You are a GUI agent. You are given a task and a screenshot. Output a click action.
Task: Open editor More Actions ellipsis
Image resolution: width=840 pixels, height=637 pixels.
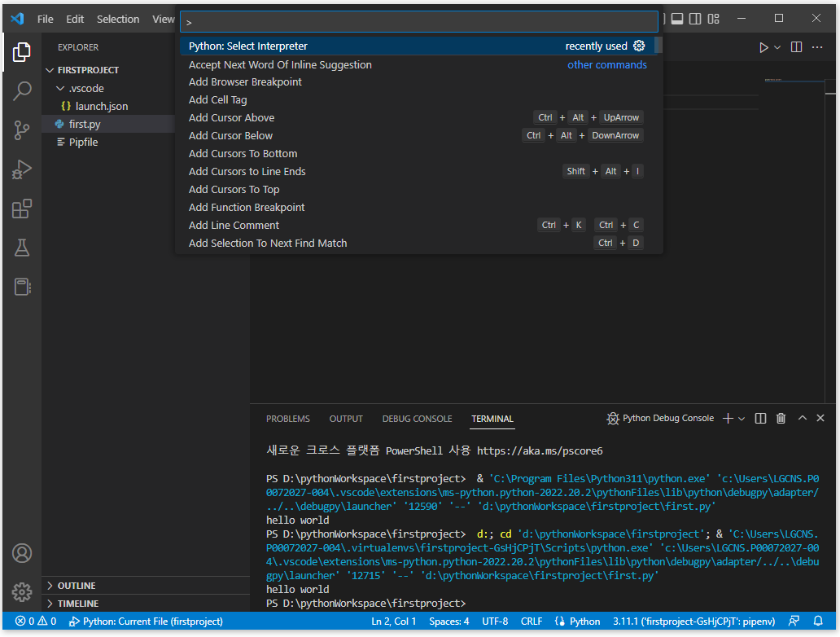tap(817, 47)
